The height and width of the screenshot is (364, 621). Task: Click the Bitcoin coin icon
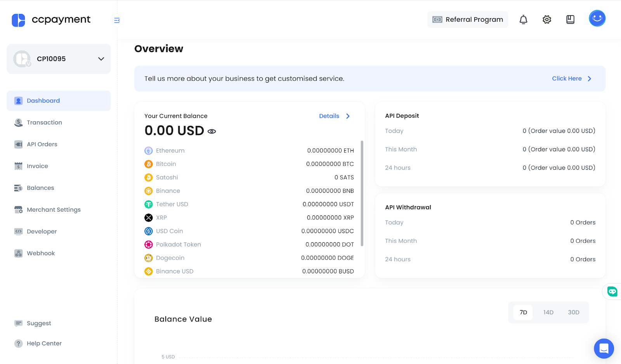(149, 164)
